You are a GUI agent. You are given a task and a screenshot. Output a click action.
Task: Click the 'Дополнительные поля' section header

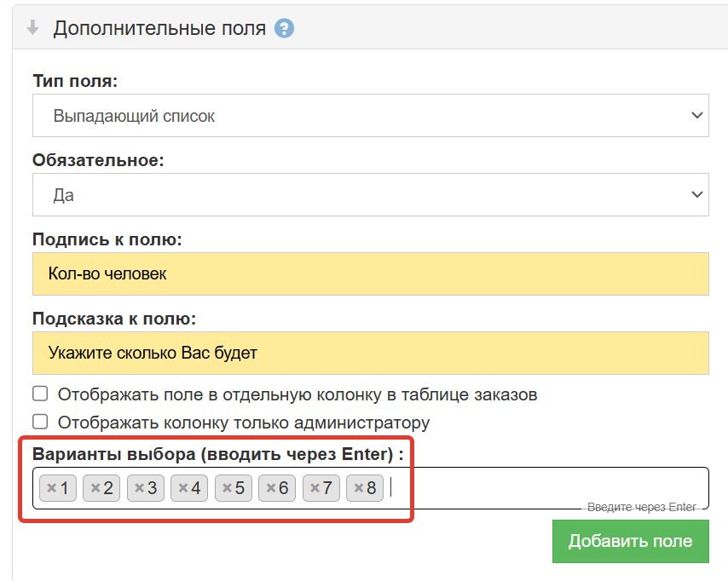pos(159,28)
